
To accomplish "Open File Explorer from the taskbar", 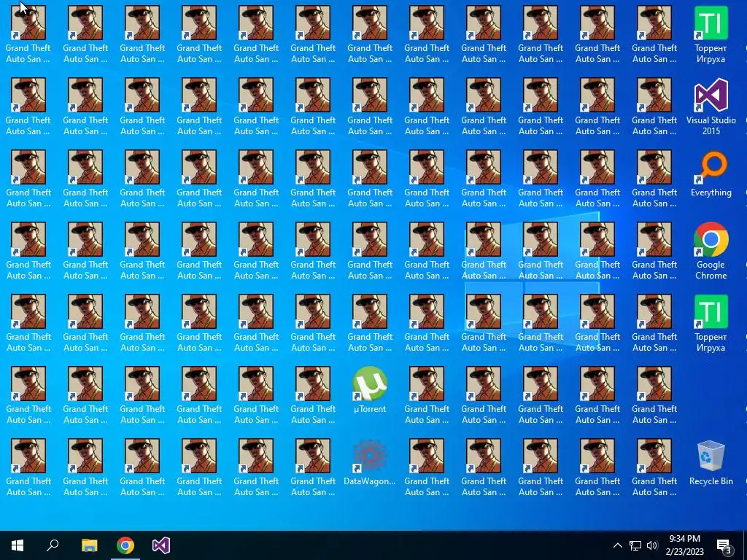I will (x=89, y=545).
